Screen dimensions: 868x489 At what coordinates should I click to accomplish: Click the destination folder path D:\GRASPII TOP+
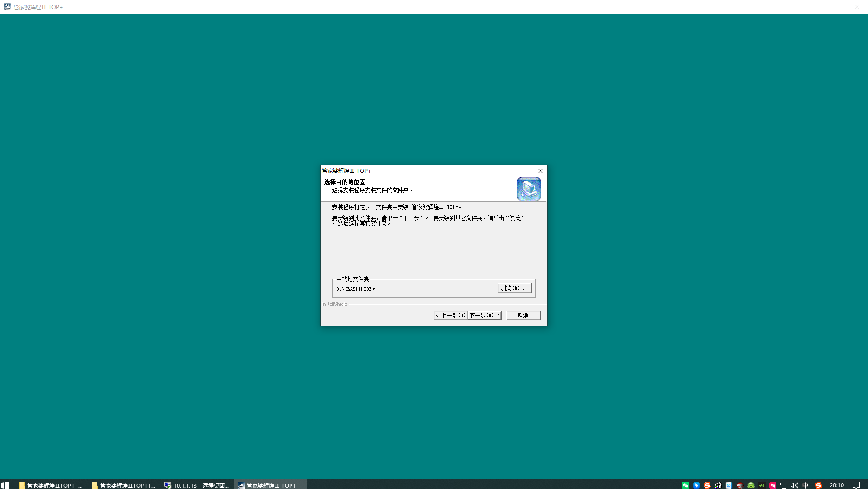point(356,289)
